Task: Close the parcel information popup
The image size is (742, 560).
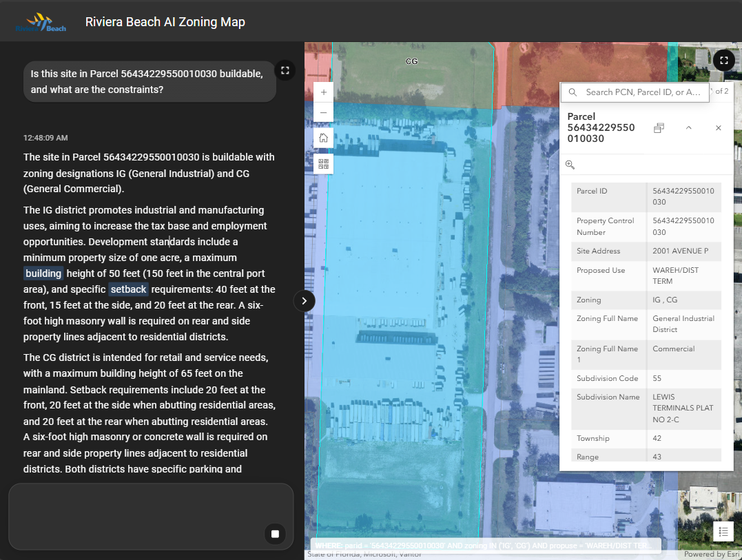Action: point(718,128)
